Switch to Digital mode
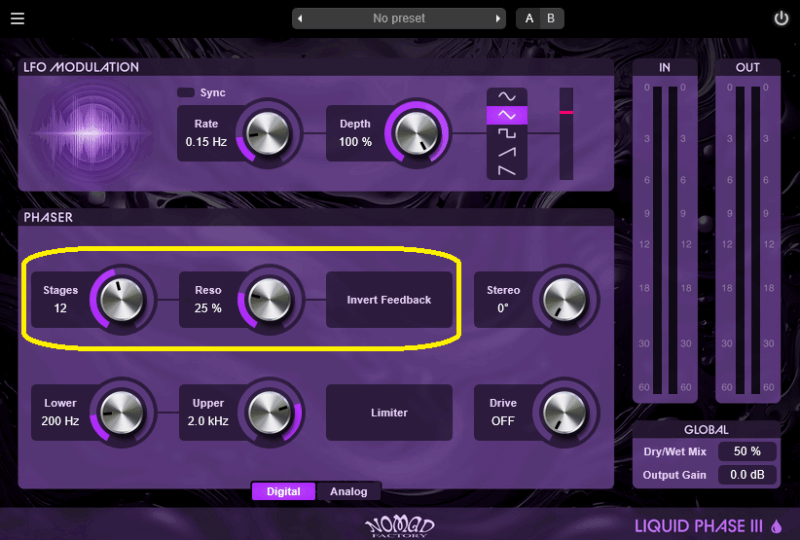The image size is (800, 540). [284, 492]
